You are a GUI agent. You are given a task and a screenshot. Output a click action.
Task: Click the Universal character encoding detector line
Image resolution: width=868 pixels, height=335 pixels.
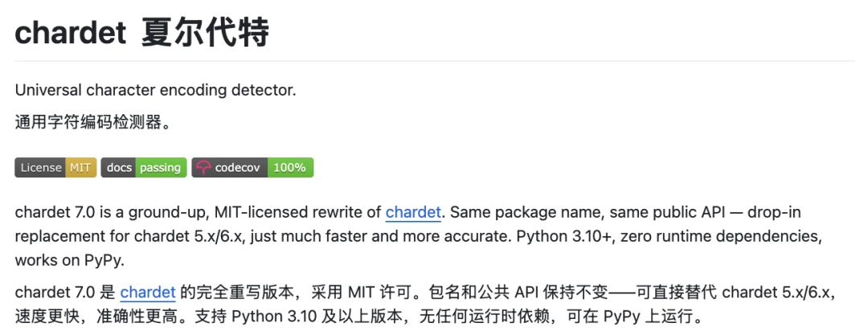(155, 90)
